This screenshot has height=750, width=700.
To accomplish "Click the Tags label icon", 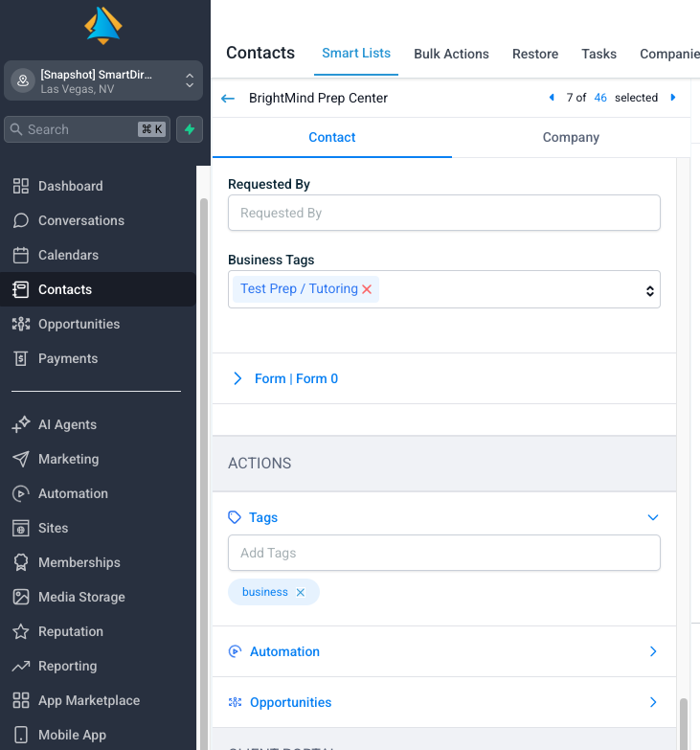I will (235, 517).
